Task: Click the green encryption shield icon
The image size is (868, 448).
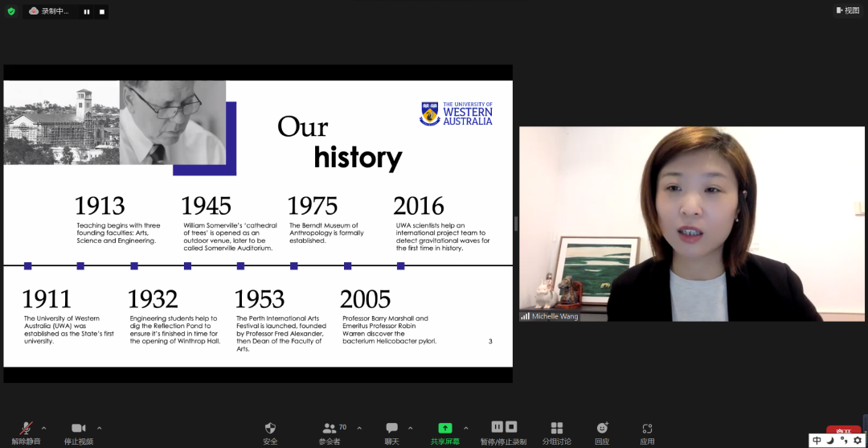Action: [x=11, y=11]
